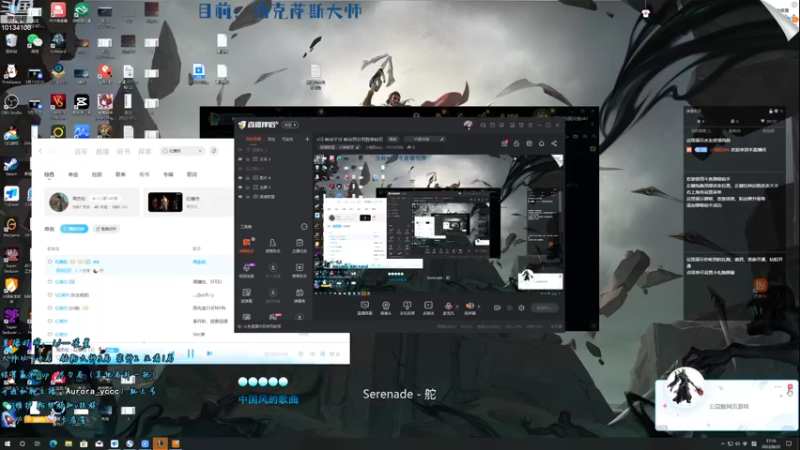Screen dimensions: 800x450
Task: Switch to the 歌词 results tab
Action: tap(192, 174)
